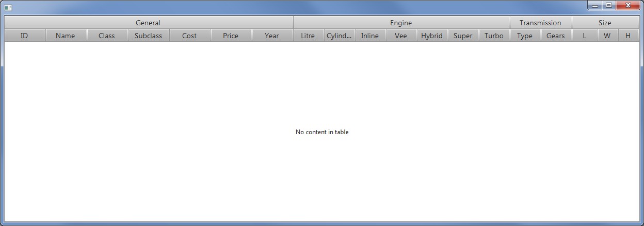Select the Class column header
Image resolution: width=644 pixels, height=226 pixels.
point(107,36)
